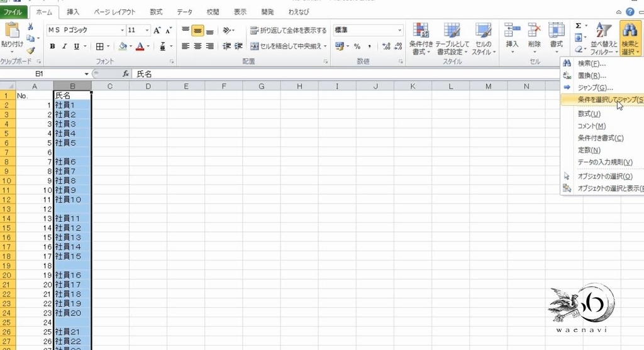Click the Borders icon

(100, 46)
